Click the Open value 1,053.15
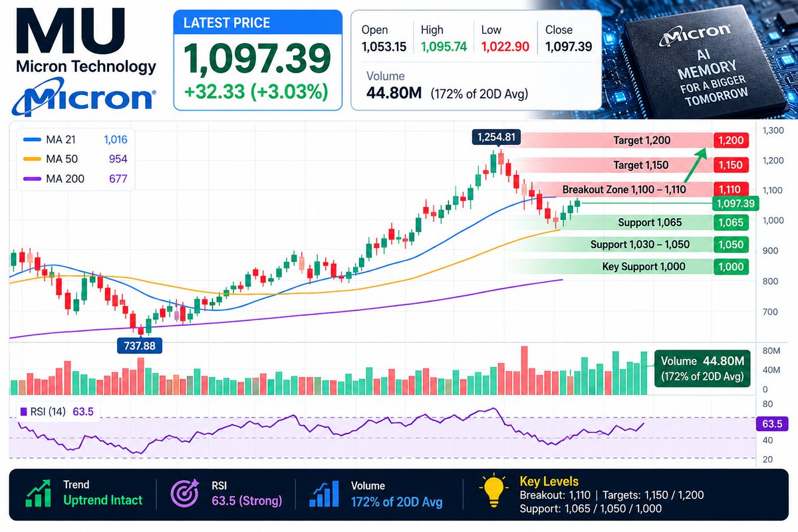This screenshot has height=532, width=798. coord(384,47)
